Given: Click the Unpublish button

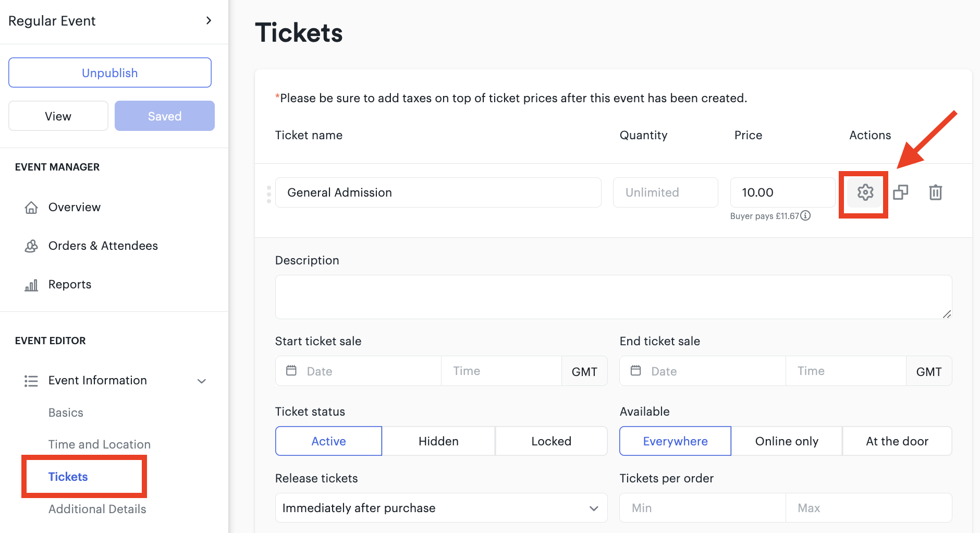Looking at the screenshot, I should (110, 72).
